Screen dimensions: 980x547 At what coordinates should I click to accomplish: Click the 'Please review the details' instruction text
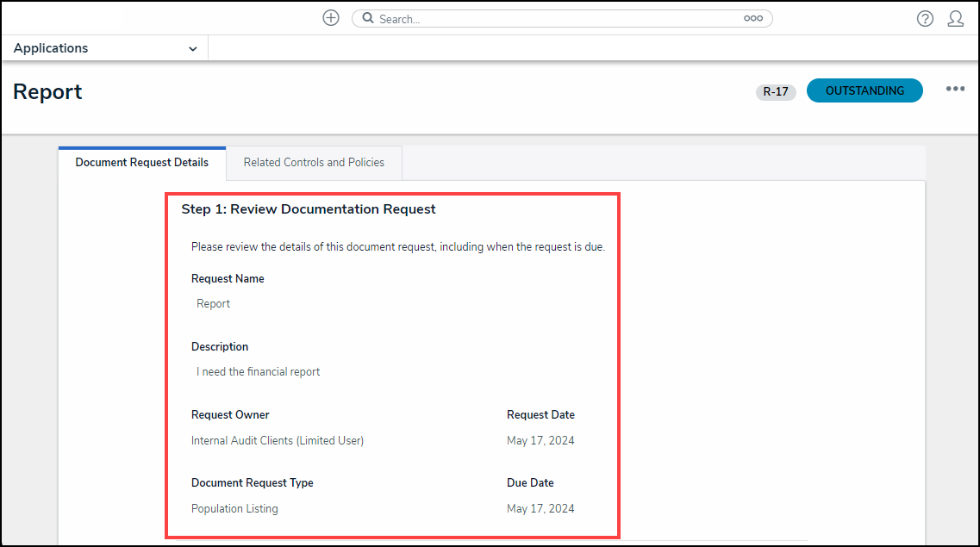tap(398, 246)
